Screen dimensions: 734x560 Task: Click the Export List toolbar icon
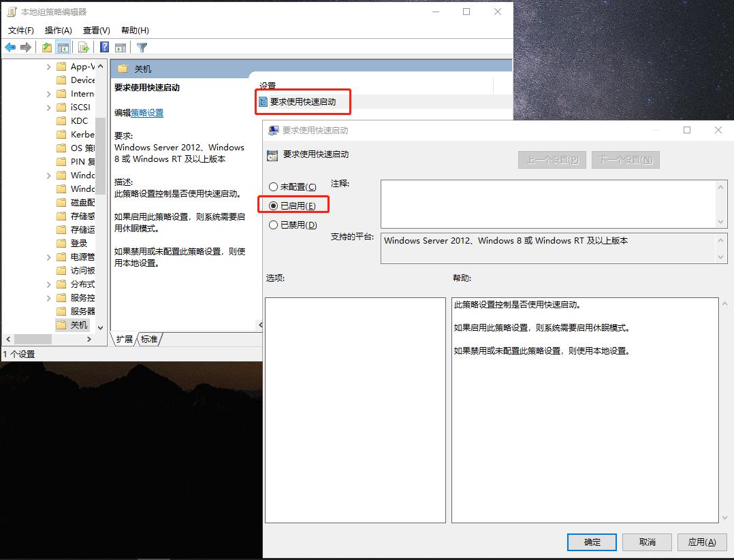[x=82, y=47]
